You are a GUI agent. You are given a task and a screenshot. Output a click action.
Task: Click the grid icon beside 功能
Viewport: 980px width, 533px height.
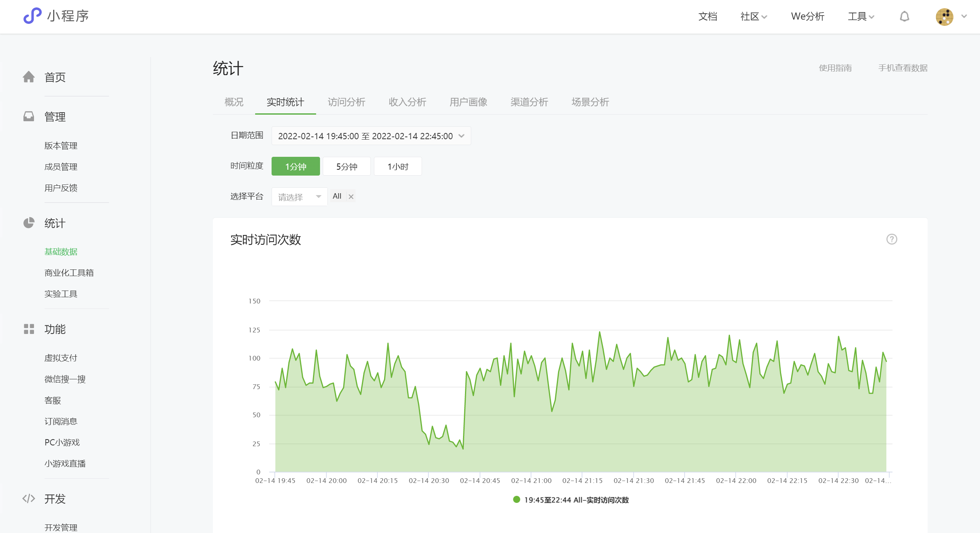pos(29,329)
